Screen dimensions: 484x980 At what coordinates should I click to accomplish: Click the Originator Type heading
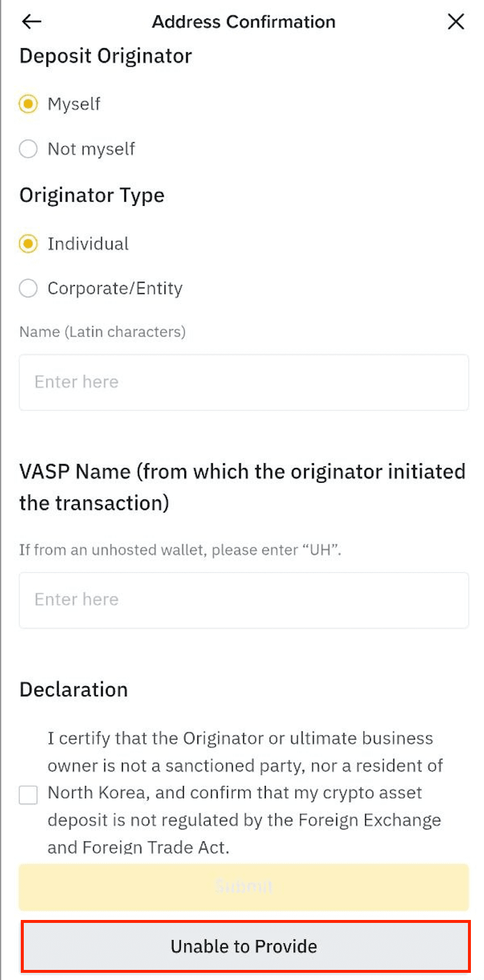[92, 195]
